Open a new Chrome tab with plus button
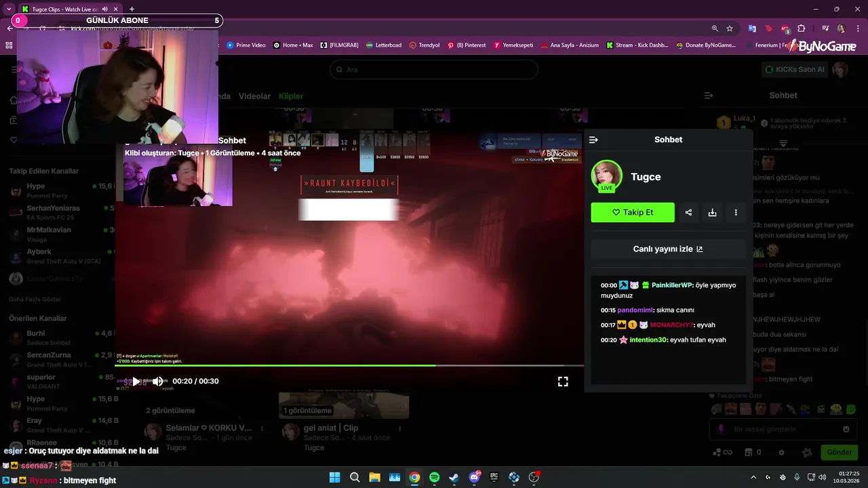The width and height of the screenshot is (868, 488). (x=132, y=9)
